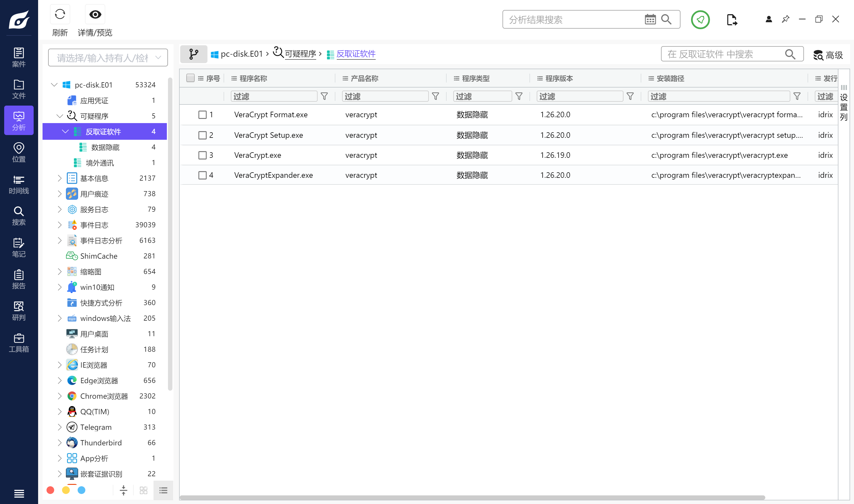854x504 pixels.
Task: Toggle the select-all checkbox in the header
Action: point(191,78)
